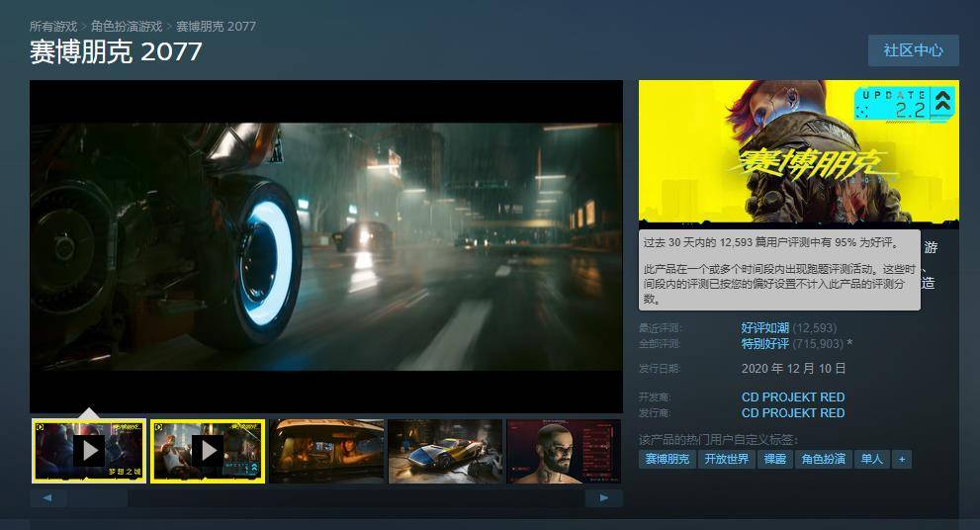
Task: Click the main trailer video player
Action: tap(326, 246)
